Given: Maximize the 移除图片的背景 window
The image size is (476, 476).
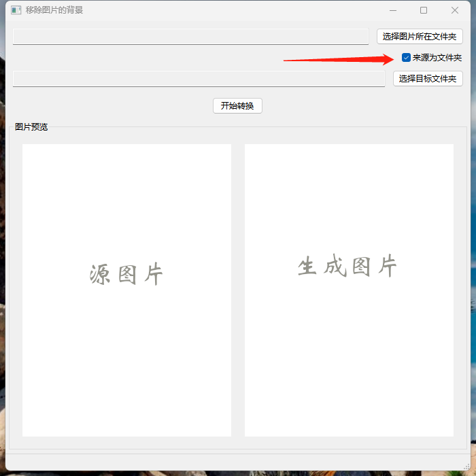Looking at the screenshot, I should click(x=424, y=10).
